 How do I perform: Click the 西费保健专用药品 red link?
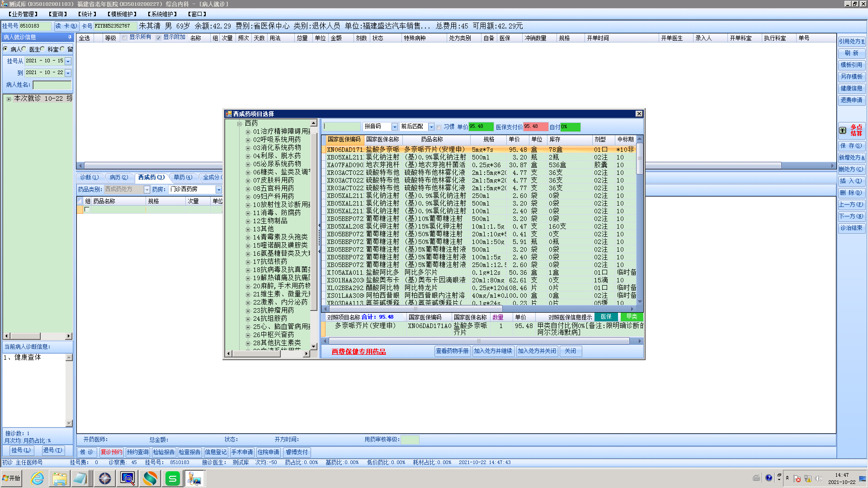coord(359,352)
